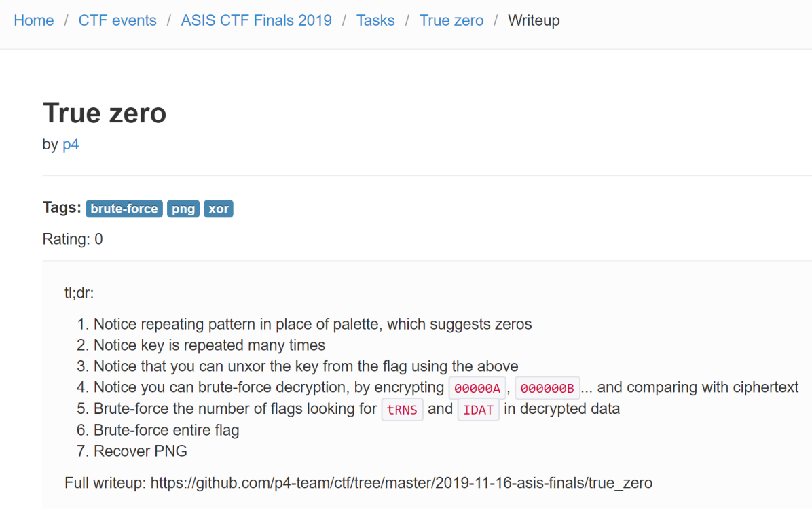Click the tRNS code snippet
The image size is (812, 511).
[x=402, y=410]
